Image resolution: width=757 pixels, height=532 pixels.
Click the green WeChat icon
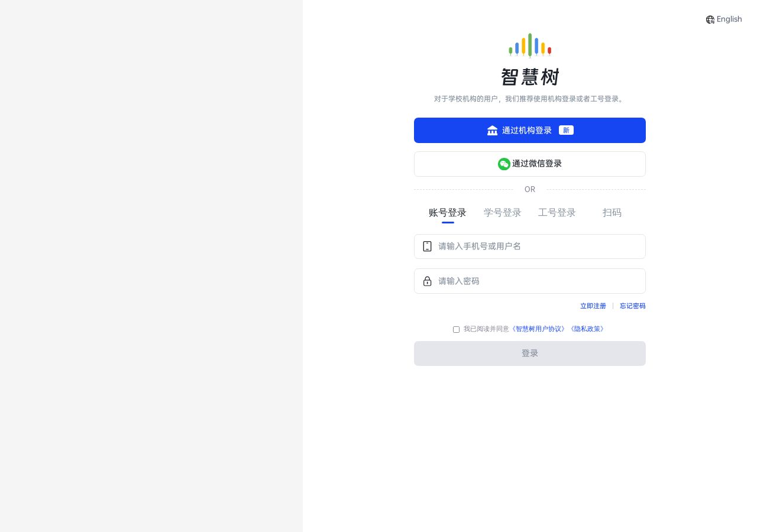pos(504,164)
